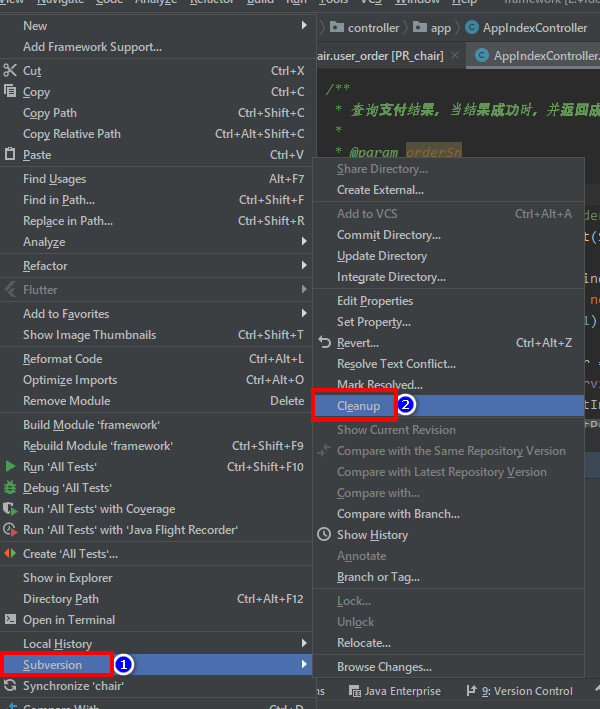This screenshot has width=600, height=709.
Task: Click the Copy icon in context menu
Action: tap(10, 91)
